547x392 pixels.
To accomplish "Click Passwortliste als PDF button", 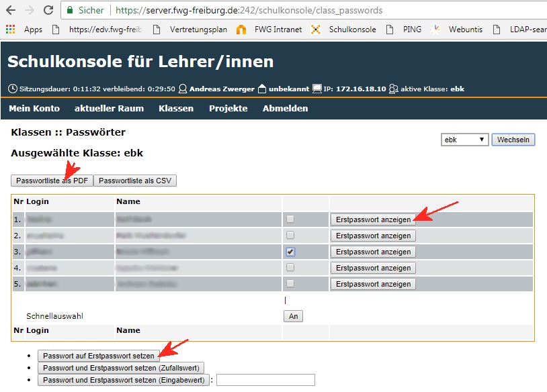I will point(52,181).
